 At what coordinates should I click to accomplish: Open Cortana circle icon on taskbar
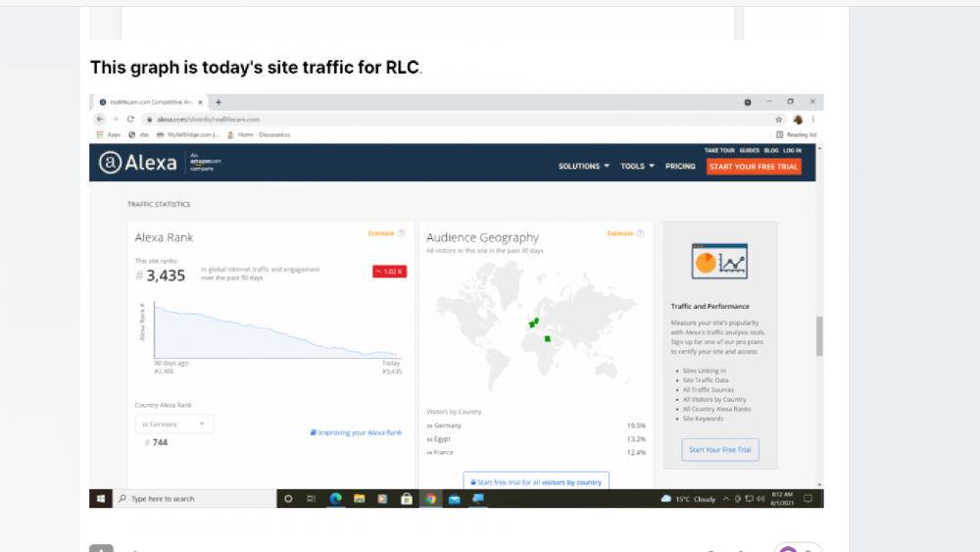click(288, 498)
